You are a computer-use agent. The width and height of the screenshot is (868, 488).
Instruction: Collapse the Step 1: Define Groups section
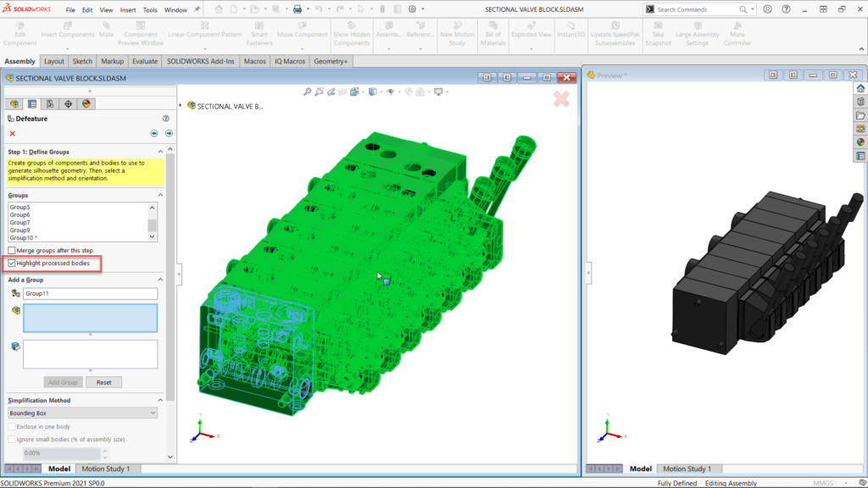click(160, 152)
